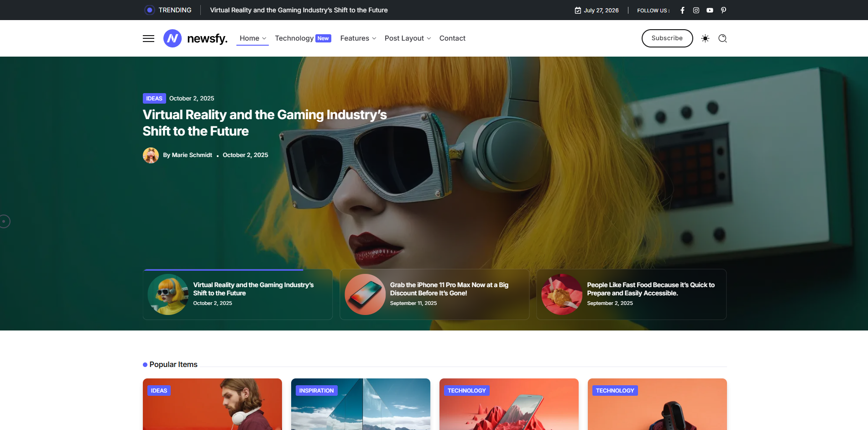Click the Subscribe button
The image size is (868, 430).
[667, 38]
